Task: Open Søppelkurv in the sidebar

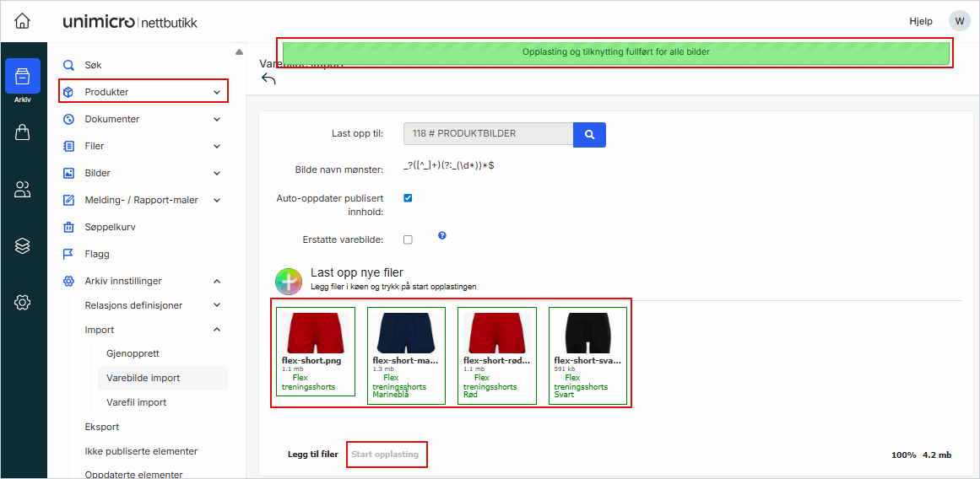Action: click(110, 227)
